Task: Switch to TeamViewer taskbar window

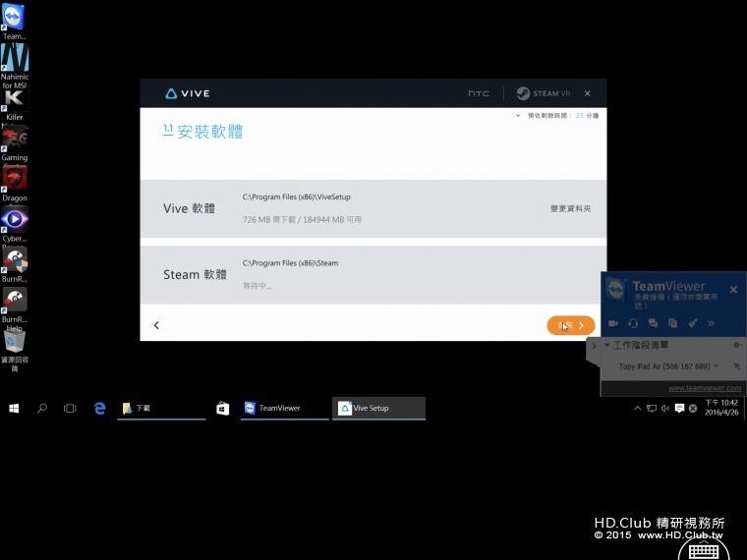Action: click(284, 408)
